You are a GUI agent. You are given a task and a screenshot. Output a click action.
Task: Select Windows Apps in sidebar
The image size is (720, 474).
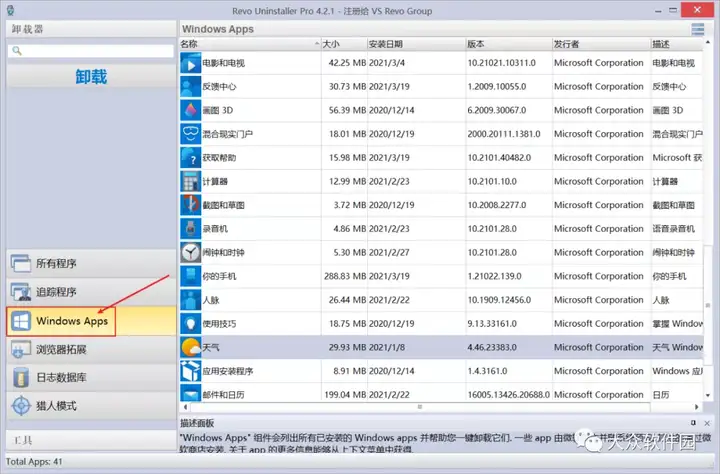tap(91, 321)
